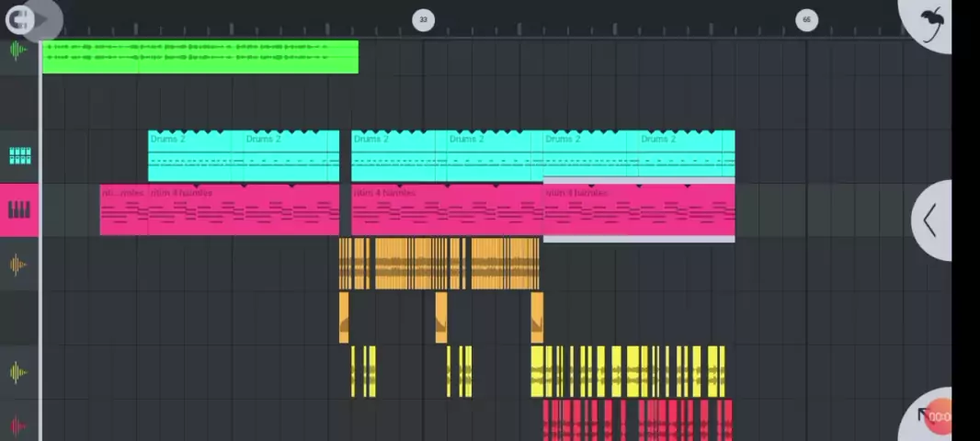The image size is (980, 441).
Task: Click the red audio clips on bottom track
Action: click(636, 421)
